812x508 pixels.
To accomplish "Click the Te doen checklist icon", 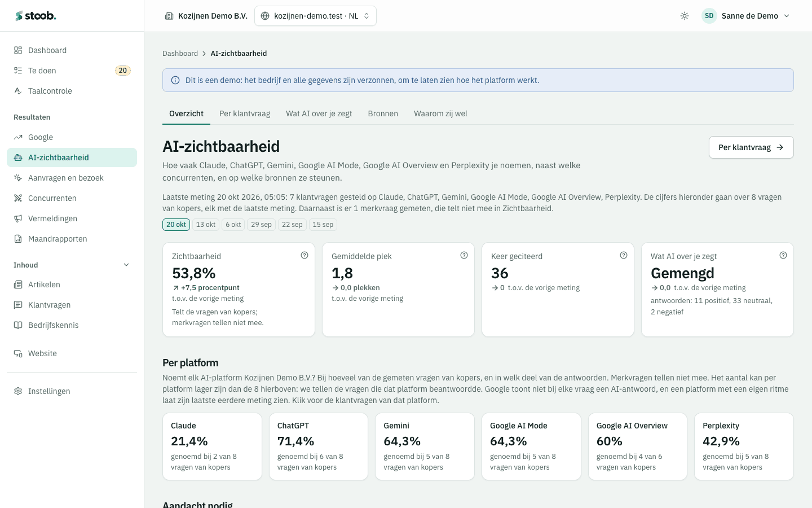I will click(x=18, y=71).
